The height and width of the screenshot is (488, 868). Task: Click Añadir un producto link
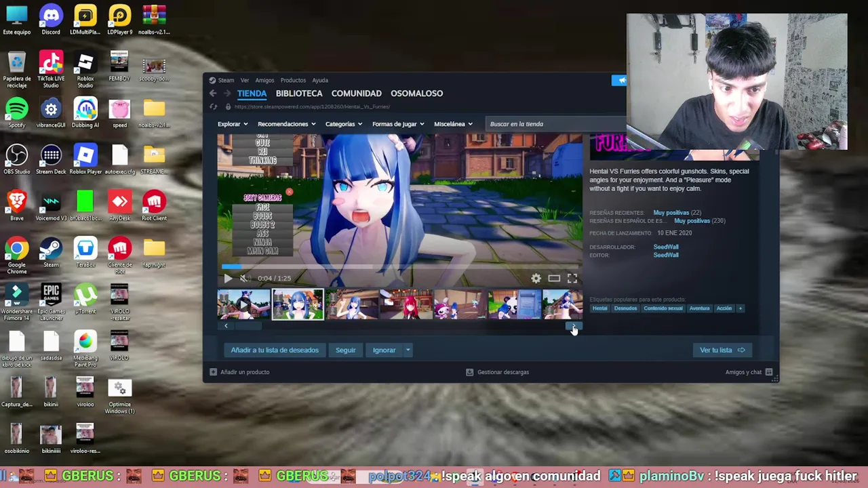tap(239, 372)
